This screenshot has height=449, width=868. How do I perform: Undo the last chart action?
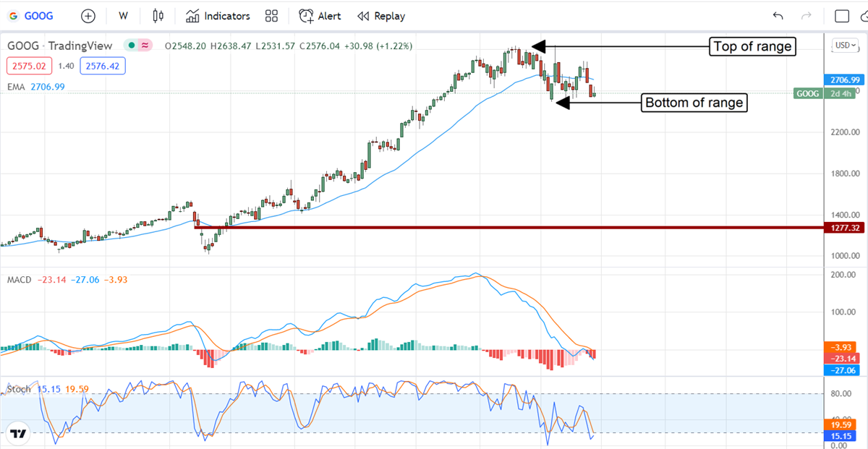pyautogui.click(x=778, y=16)
